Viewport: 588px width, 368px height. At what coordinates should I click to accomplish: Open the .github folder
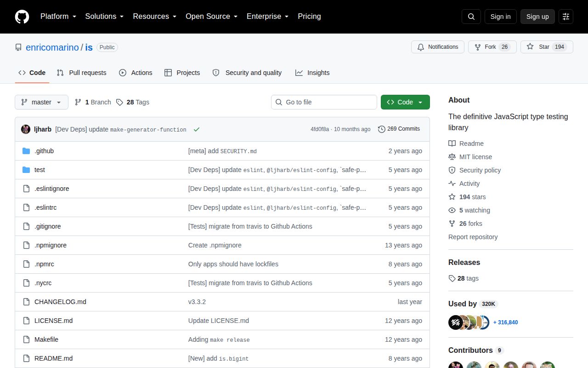[x=44, y=151]
